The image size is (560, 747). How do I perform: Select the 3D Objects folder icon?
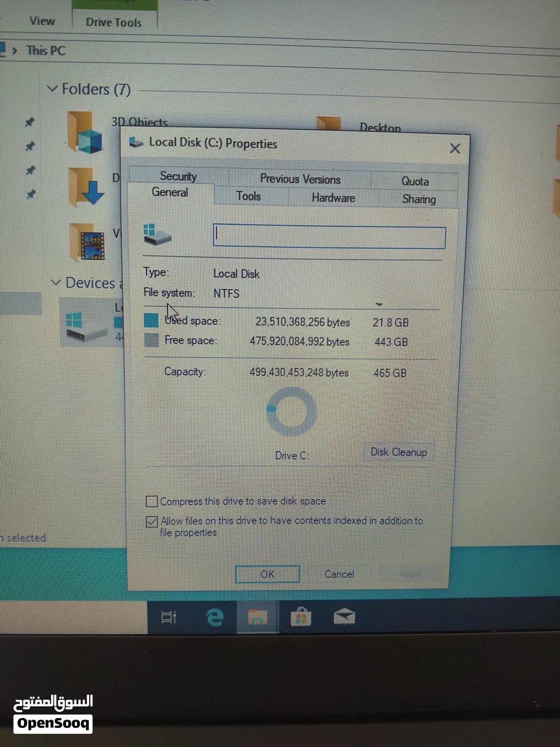(85, 133)
